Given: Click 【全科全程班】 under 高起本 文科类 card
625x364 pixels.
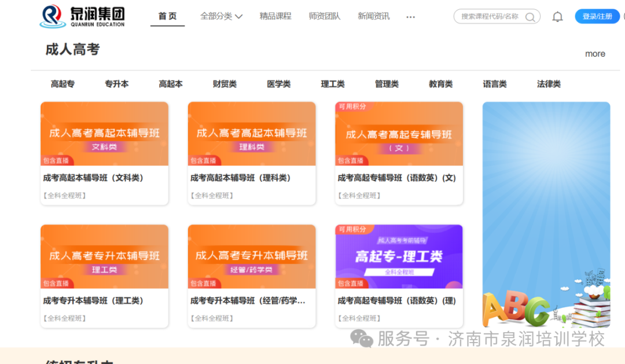Looking at the screenshot, I should point(65,196).
